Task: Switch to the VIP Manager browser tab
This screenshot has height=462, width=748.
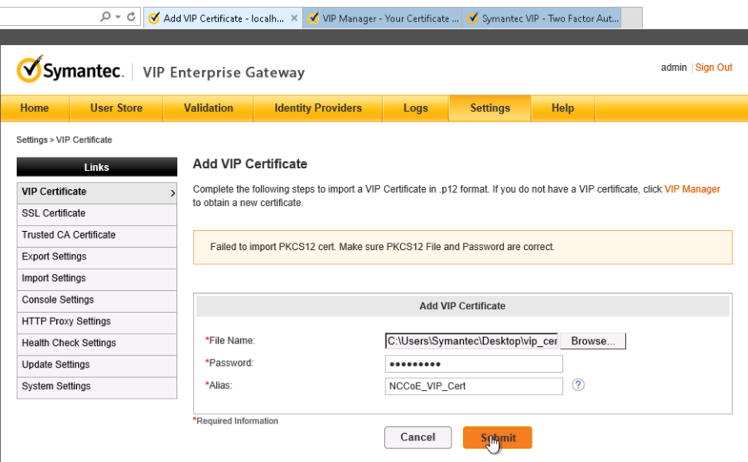Action: pyautogui.click(x=383, y=18)
